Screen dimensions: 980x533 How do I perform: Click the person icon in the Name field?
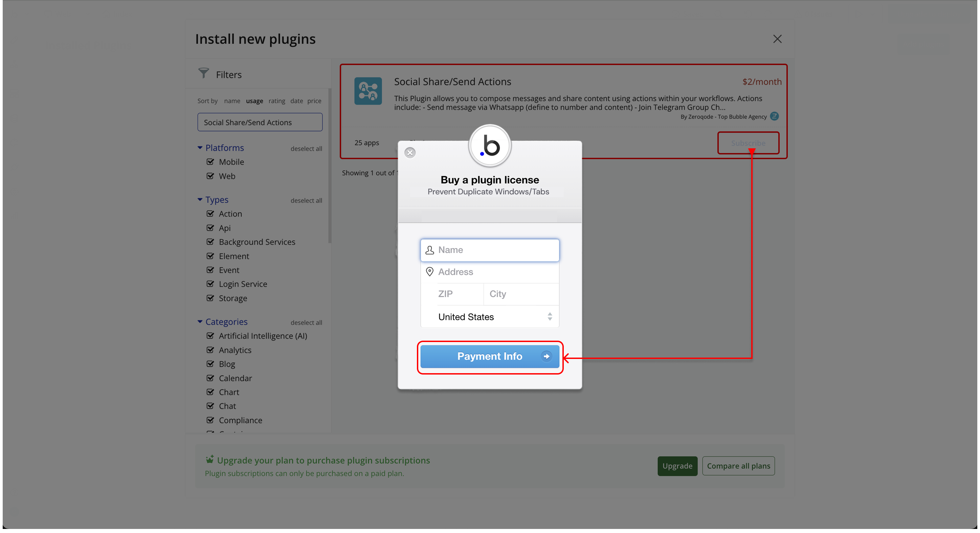click(429, 250)
